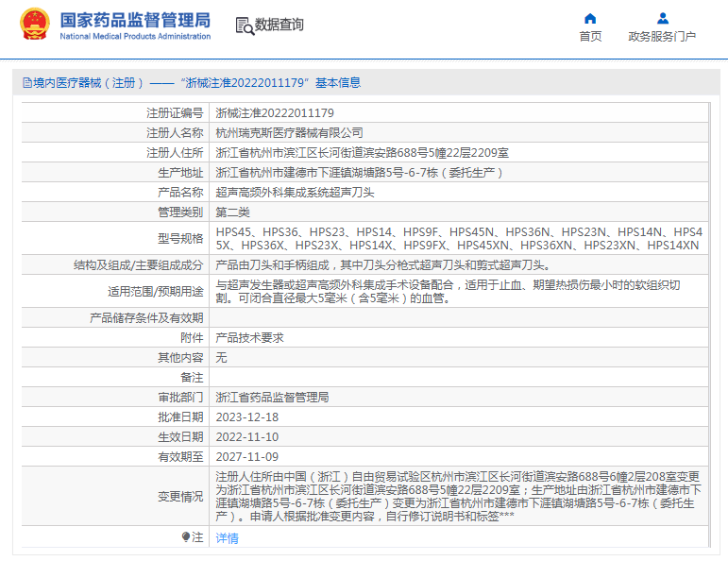The image size is (728, 561).
Task: Open the 详情 details link
Action: point(227,537)
